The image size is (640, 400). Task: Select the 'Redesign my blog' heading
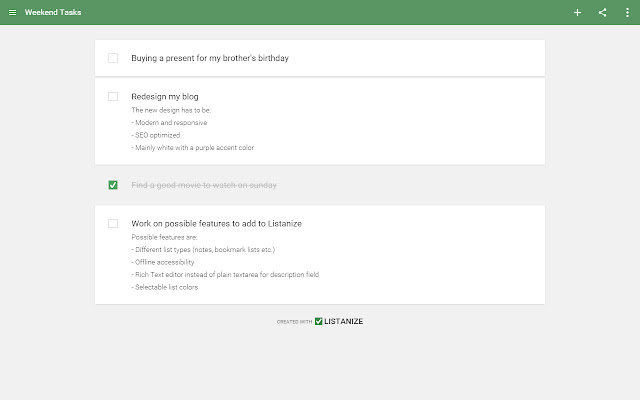click(165, 97)
